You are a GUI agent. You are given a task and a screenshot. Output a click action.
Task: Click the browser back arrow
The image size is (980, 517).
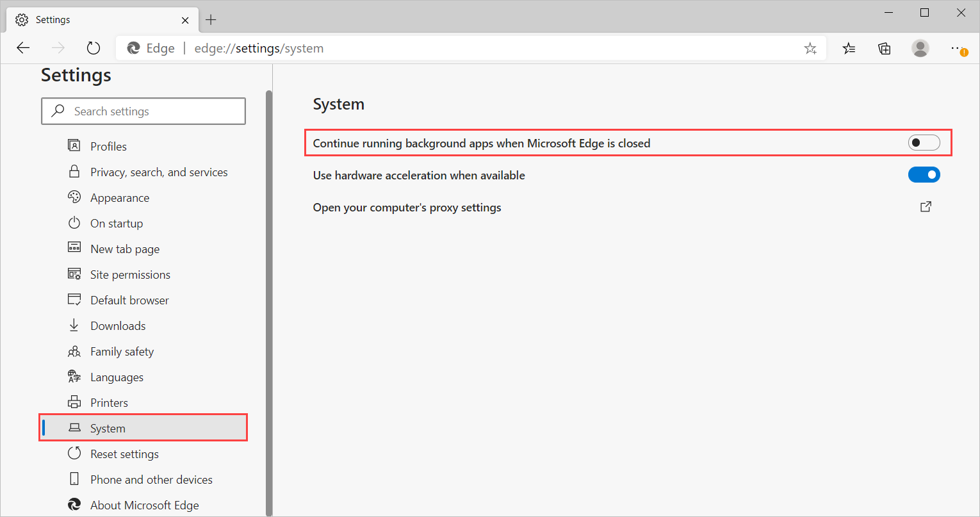pos(23,48)
